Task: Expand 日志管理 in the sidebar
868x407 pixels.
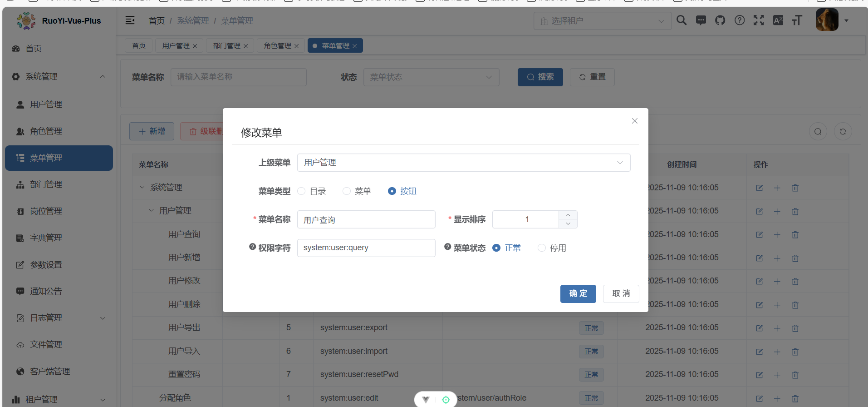Action: (x=59, y=318)
